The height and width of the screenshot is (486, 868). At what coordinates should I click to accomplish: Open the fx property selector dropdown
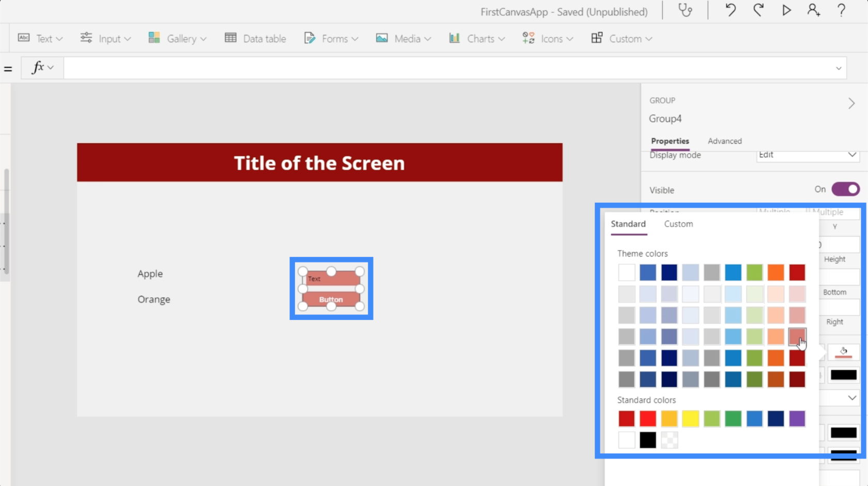tap(42, 68)
